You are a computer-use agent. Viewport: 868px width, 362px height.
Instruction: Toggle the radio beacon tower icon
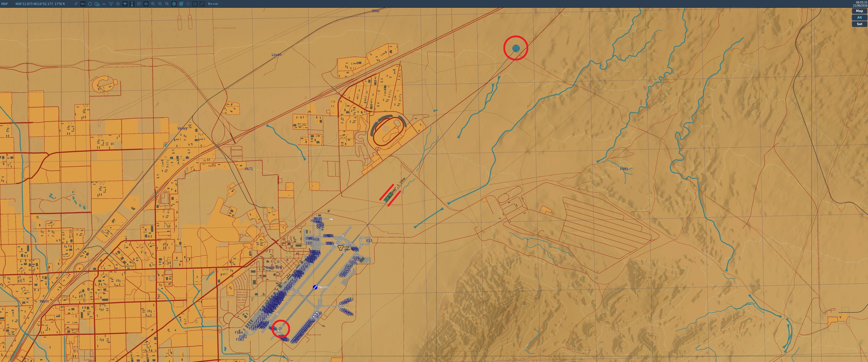pyautogui.click(x=132, y=4)
